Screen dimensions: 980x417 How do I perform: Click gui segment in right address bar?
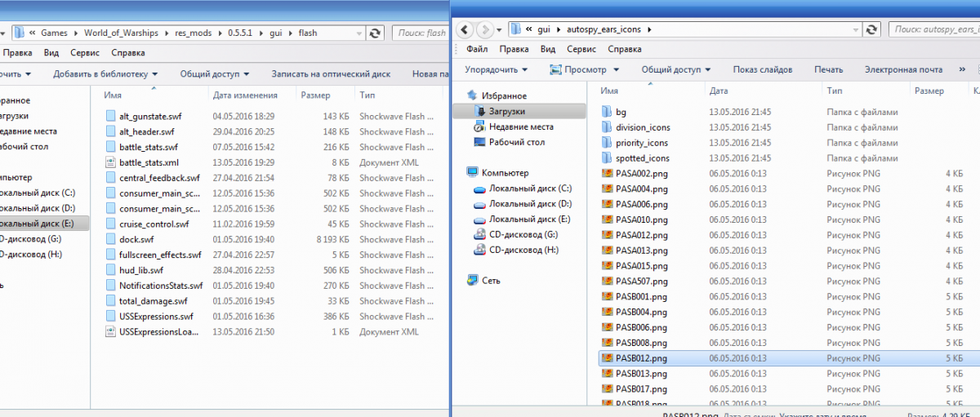tap(543, 29)
